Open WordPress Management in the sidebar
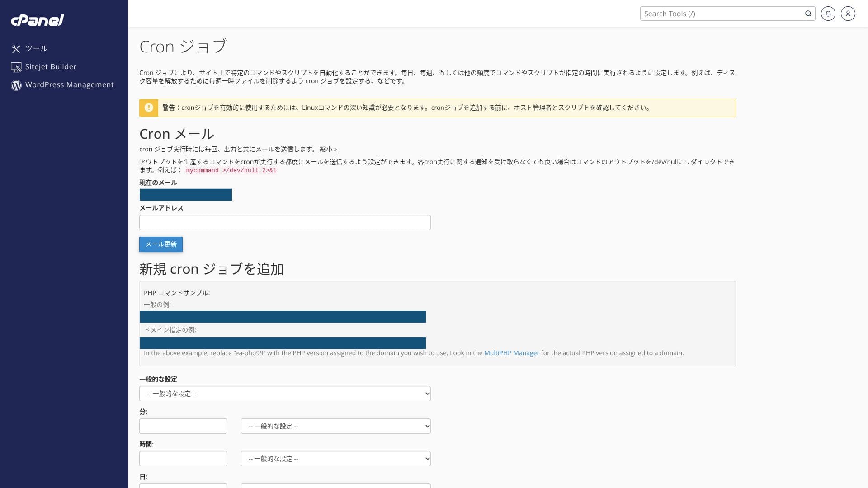The width and height of the screenshot is (868, 488). pos(69,84)
